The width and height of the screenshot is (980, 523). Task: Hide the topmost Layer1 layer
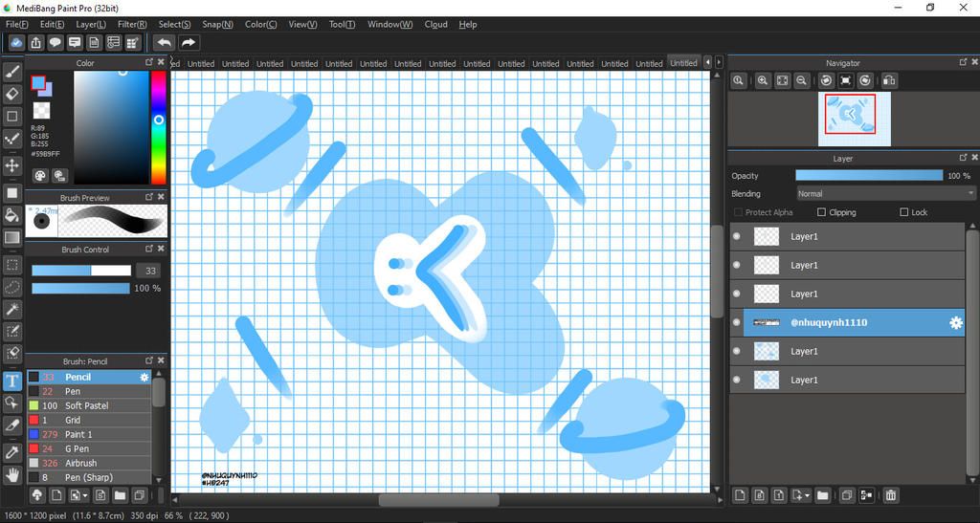tap(737, 236)
